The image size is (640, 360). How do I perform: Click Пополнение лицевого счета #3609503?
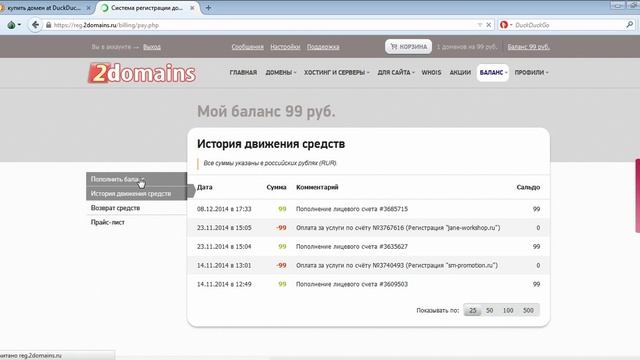[x=352, y=284]
